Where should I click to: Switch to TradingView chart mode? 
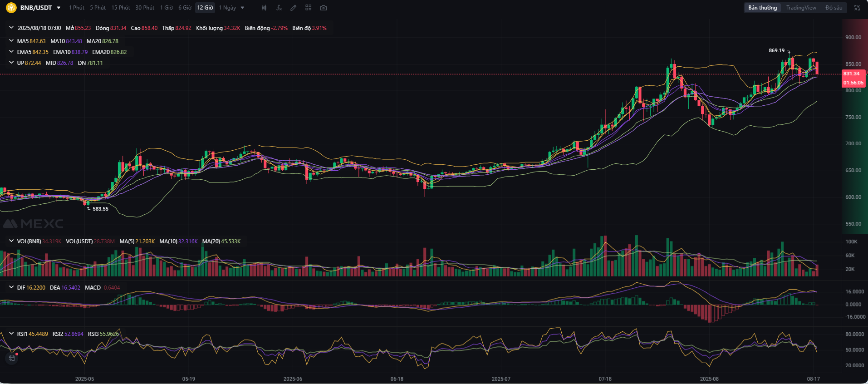(x=801, y=8)
